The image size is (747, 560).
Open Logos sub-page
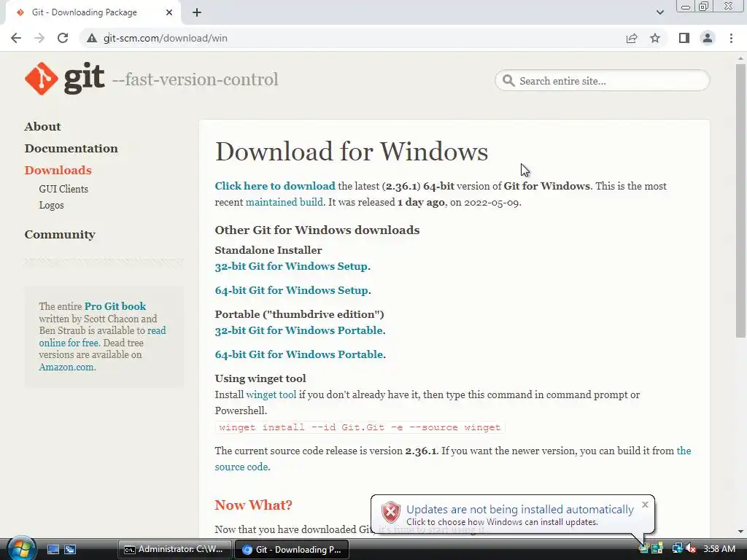(x=52, y=205)
